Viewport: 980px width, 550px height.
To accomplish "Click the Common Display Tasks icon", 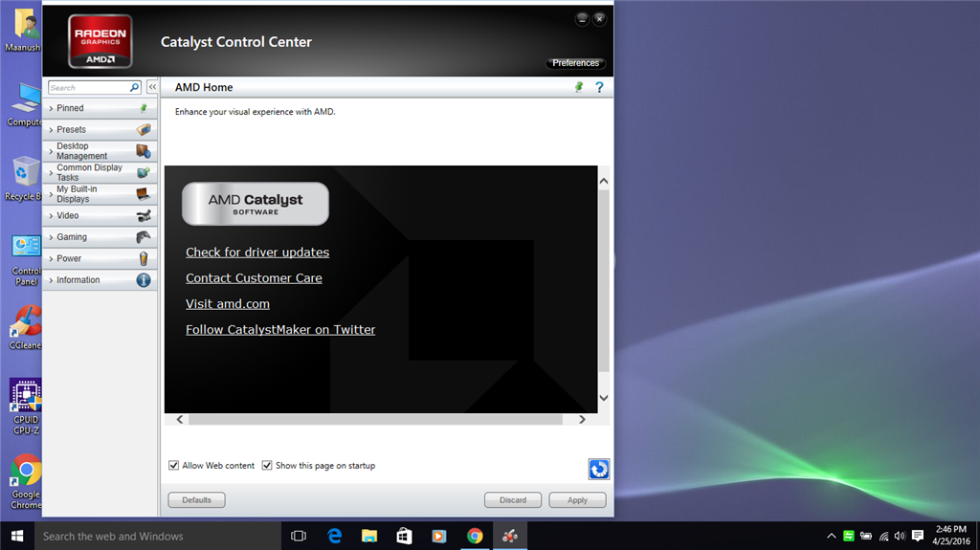I will tap(144, 172).
